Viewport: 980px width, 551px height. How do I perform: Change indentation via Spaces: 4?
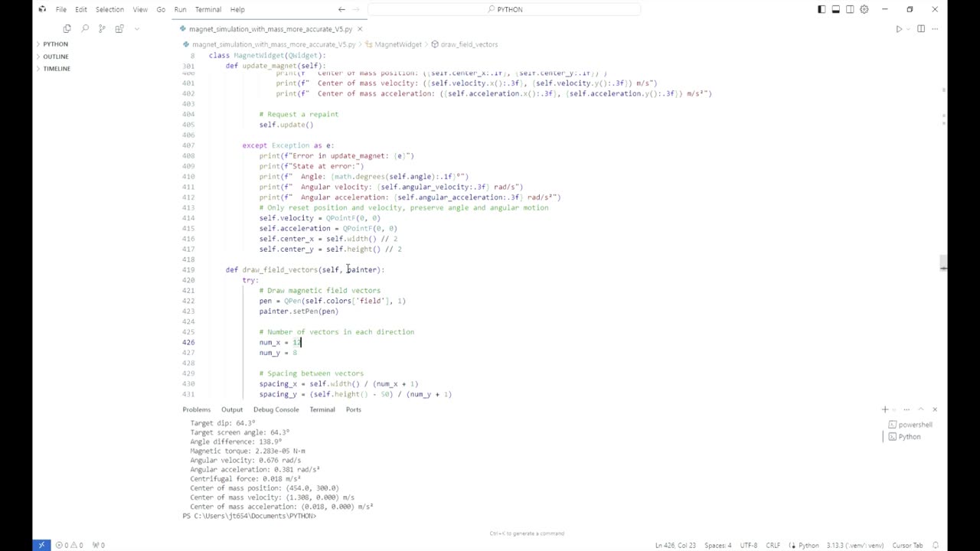[718, 545]
